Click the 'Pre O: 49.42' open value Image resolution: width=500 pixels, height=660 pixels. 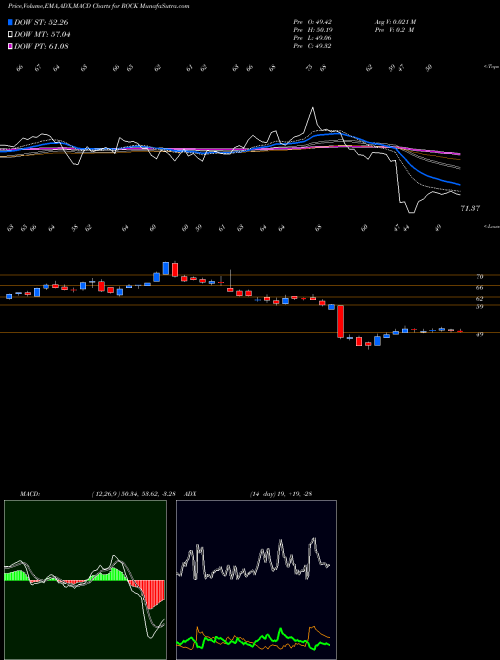[x=312, y=21]
